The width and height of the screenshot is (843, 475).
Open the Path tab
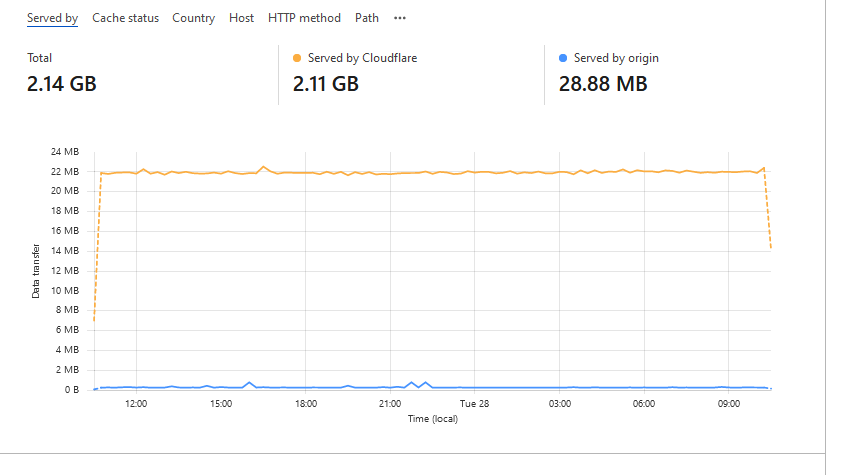367,18
